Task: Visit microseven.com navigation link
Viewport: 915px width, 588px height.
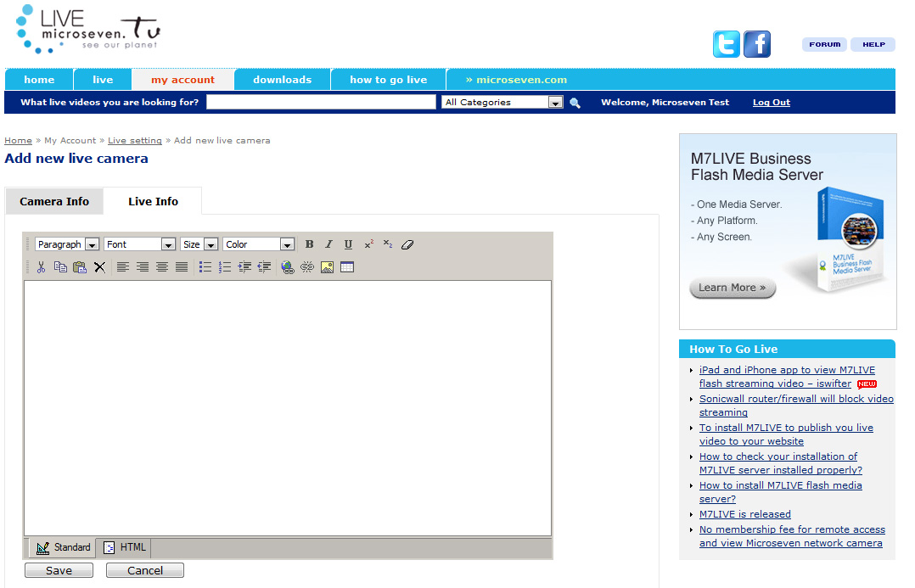Action: 516,80
